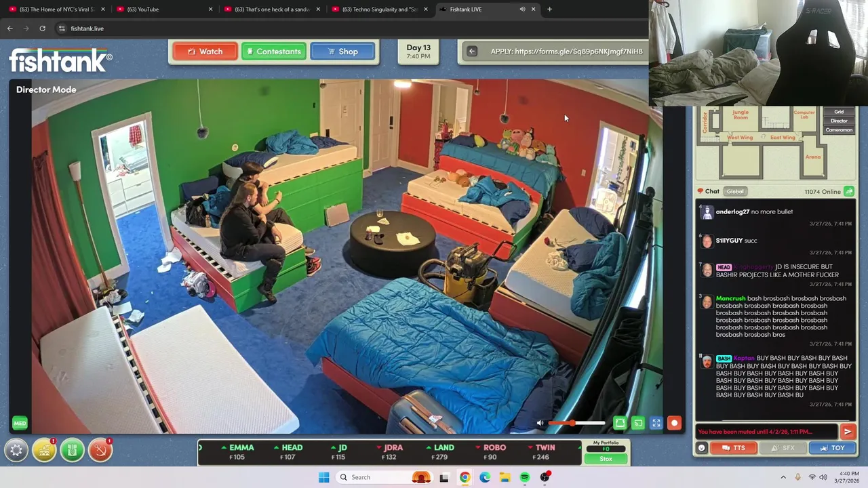The width and height of the screenshot is (868, 488).
Task: Toggle theater mode on the player
Action: 620,423
